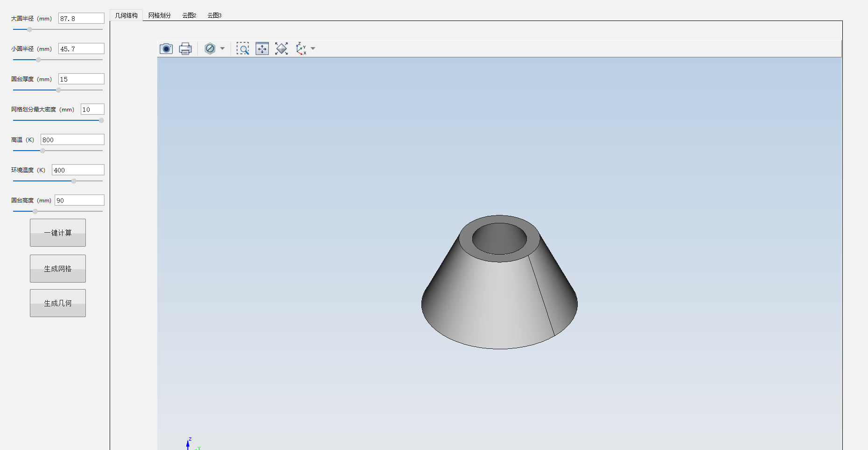Image resolution: width=868 pixels, height=450 pixels.
Task: Click the 圆台高度 slider handle
Action: [35, 211]
